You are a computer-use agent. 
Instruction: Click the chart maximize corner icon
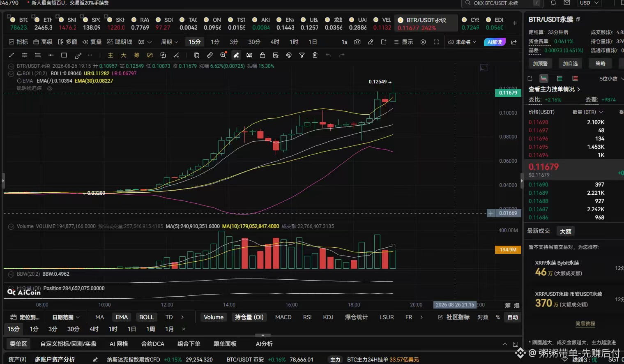coord(484,67)
